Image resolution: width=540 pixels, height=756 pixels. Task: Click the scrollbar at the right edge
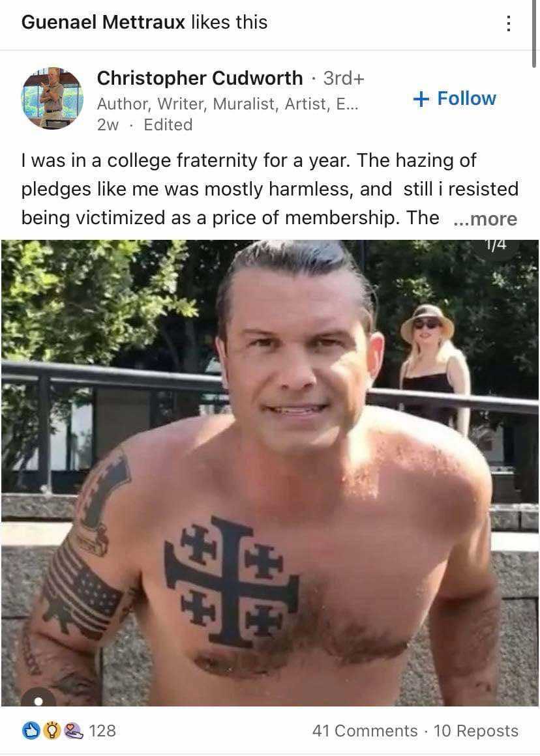(535, 34)
